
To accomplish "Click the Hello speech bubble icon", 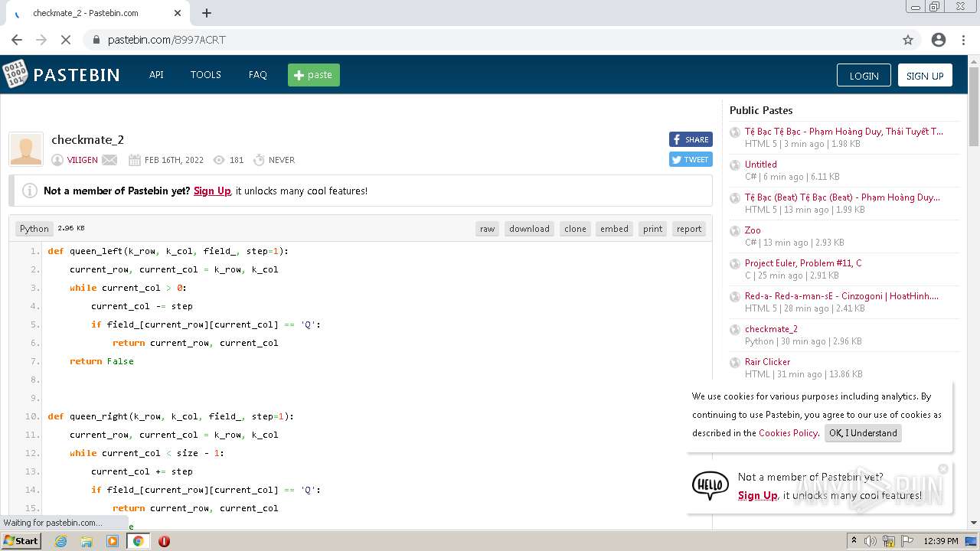I will point(710,486).
